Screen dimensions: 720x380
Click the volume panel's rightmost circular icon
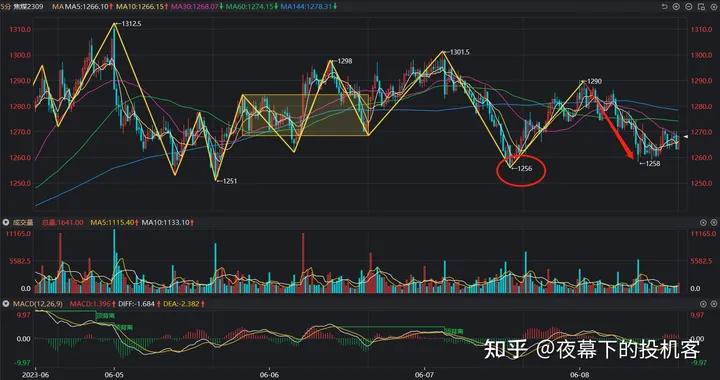coord(714,222)
